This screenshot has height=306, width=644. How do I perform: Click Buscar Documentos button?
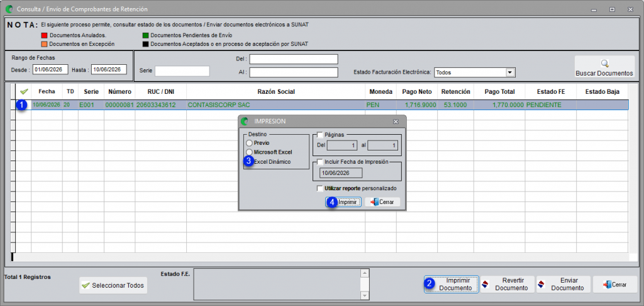604,67
